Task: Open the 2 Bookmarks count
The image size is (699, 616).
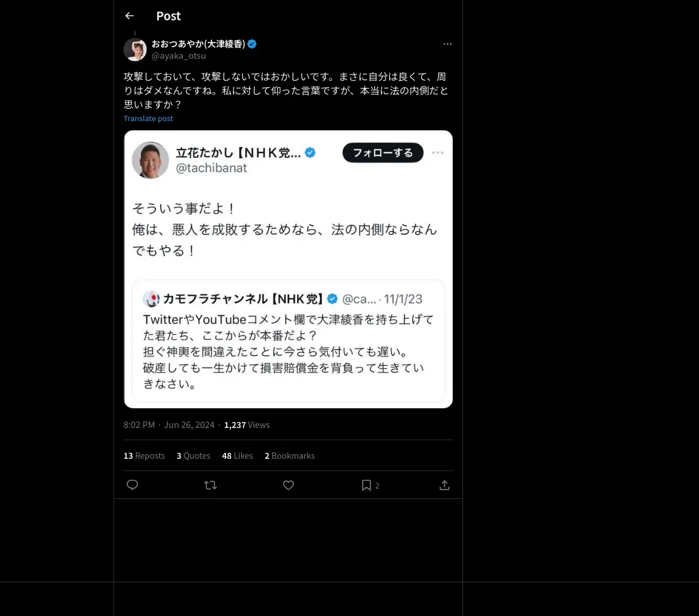Action: point(290,456)
